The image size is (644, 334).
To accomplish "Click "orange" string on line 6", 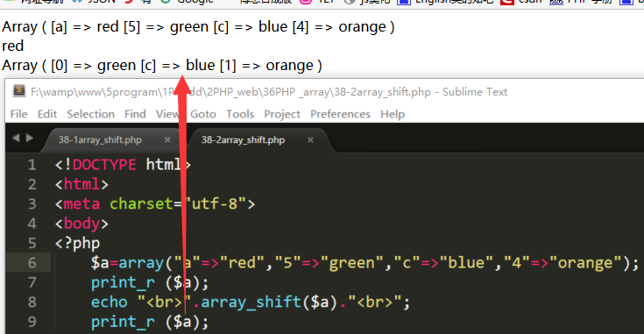I will (585, 263).
